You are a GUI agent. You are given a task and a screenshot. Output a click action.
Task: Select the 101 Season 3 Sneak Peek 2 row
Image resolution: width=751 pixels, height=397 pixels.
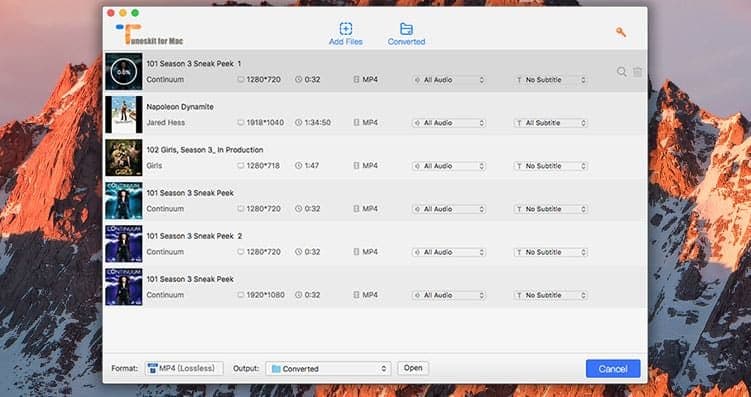pyautogui.click(x=375, y=244)
